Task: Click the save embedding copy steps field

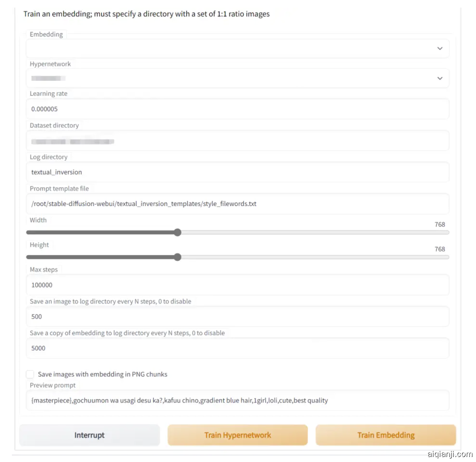Action: click(237, 348)
